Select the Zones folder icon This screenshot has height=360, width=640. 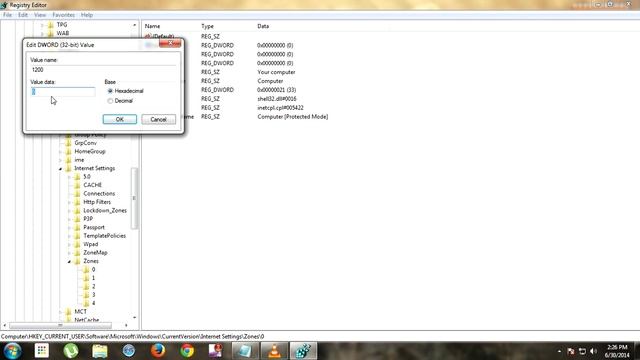[77, 261]
